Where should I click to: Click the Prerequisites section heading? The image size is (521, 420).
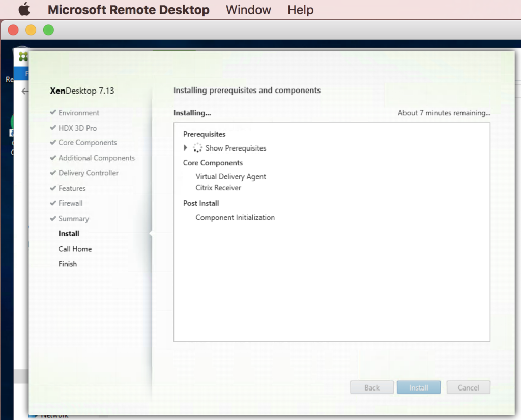coord(205,134)
